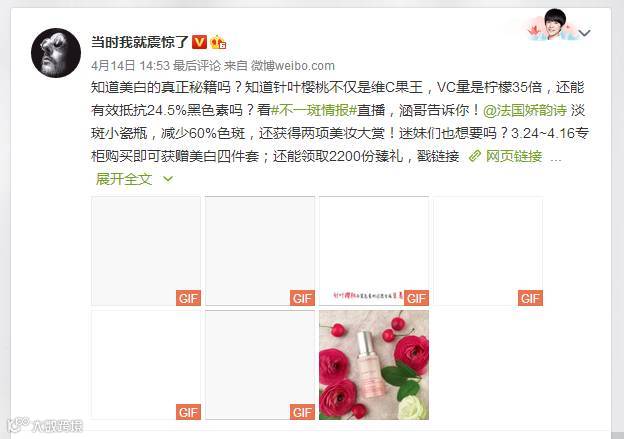
Task: Expand full text with 展开全文
Action: point(124,179)
